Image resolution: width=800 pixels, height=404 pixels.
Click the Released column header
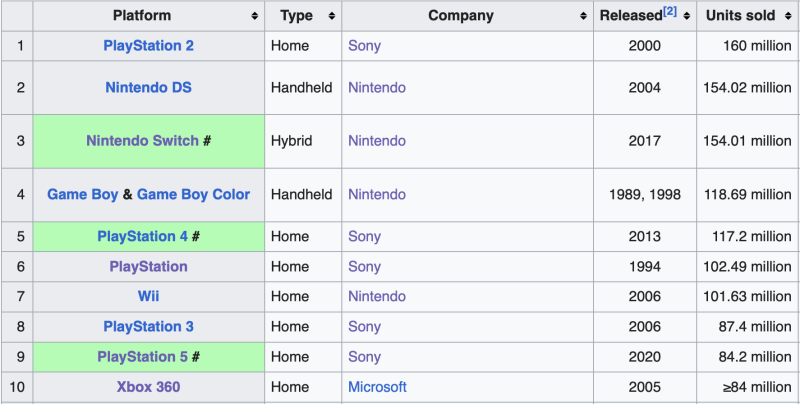(630, 16)
